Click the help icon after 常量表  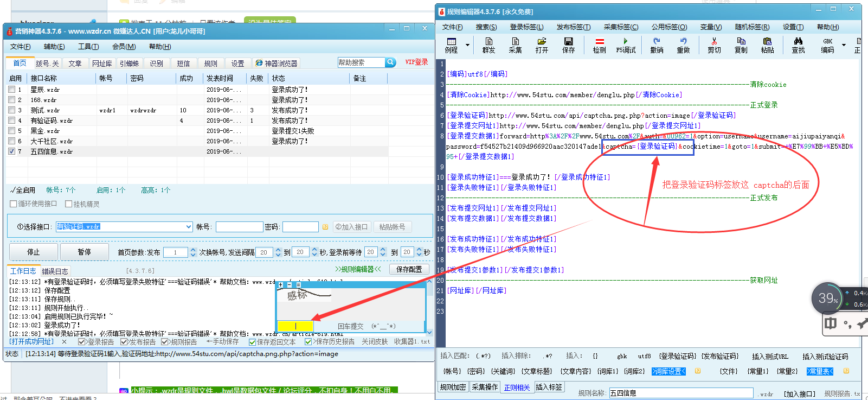(846, 371)
